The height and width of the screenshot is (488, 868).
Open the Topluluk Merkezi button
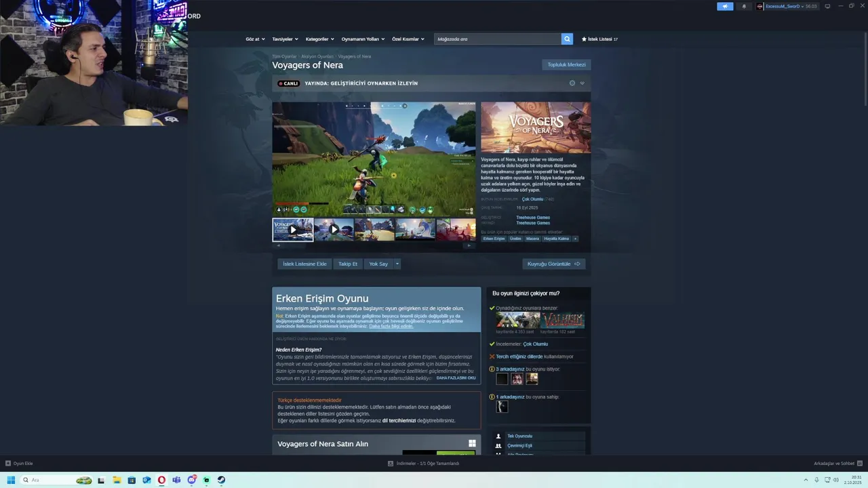click(x=566, y=64)
